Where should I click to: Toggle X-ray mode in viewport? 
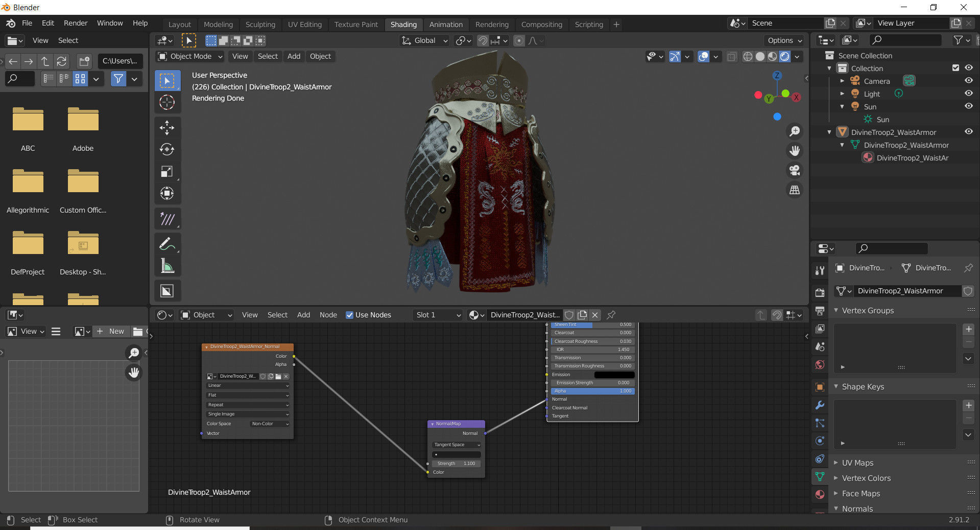click(x=732, y=57)
